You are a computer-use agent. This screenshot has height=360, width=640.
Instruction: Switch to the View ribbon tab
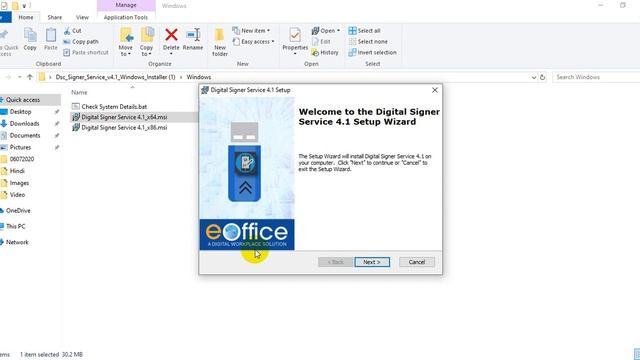pos(82,17)
